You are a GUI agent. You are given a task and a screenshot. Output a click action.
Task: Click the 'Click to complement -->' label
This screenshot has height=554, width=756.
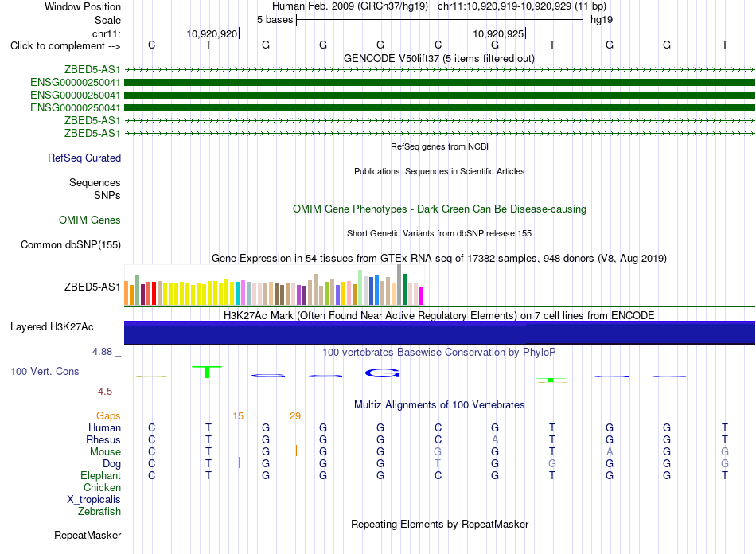tap(65, 46)
